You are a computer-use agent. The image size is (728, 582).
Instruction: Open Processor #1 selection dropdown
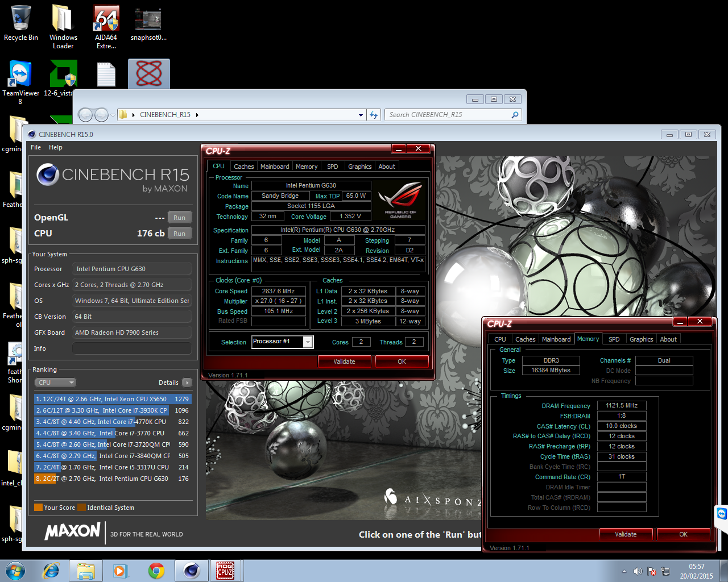pos(308,342)
